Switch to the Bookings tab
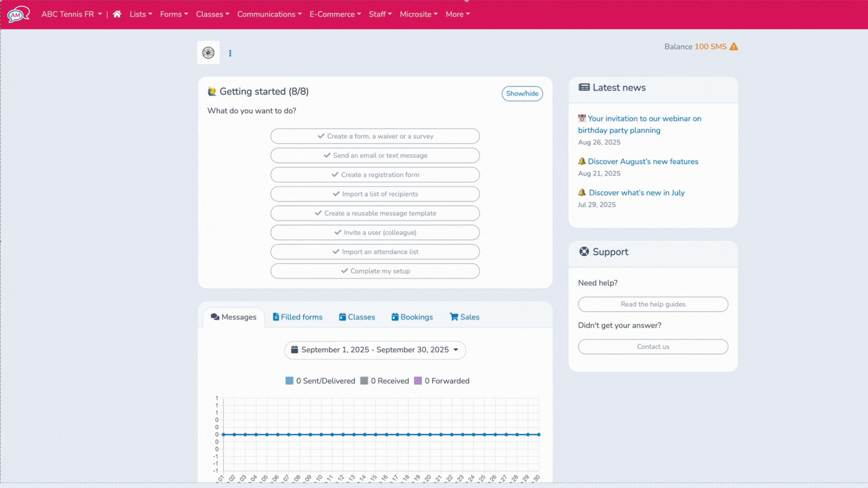868x488 pixels. (x=412, y=317)
